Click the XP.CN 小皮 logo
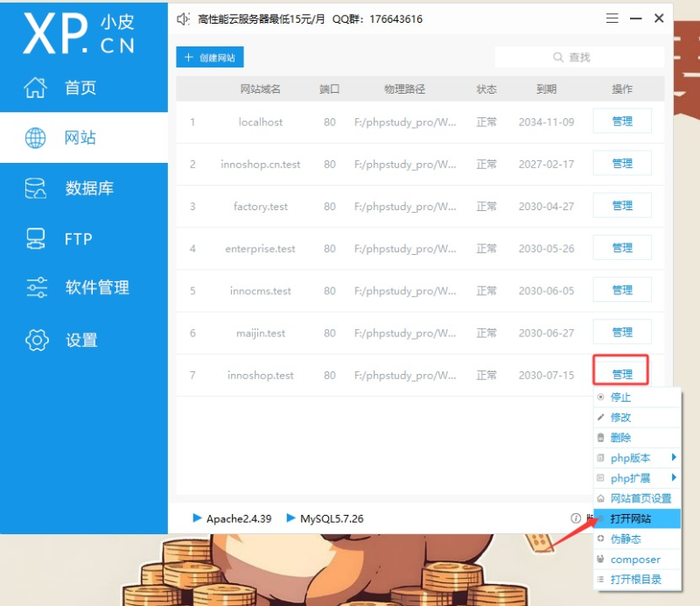This screenshot has height=606, width=700. click(79, 33)
